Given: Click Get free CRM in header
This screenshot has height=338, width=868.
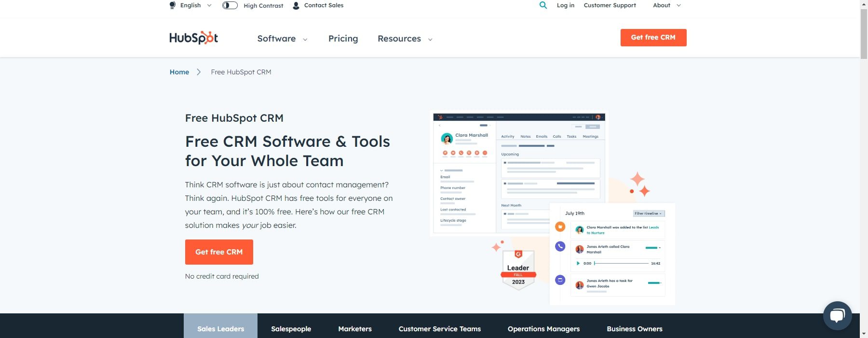Looking at the screenshot, I should [653, 38].
